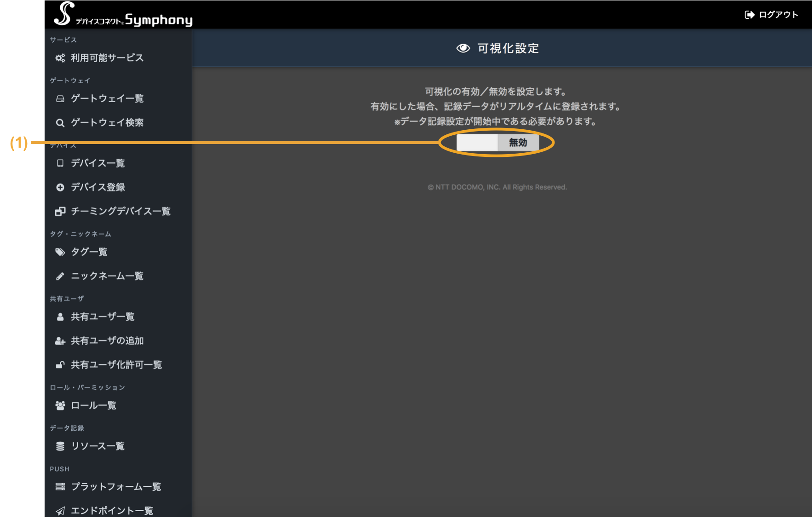Click the plus circle icon beside デバイス登録
The width and height of the screenshot is (812, 519).
click(x=60, y=187)
